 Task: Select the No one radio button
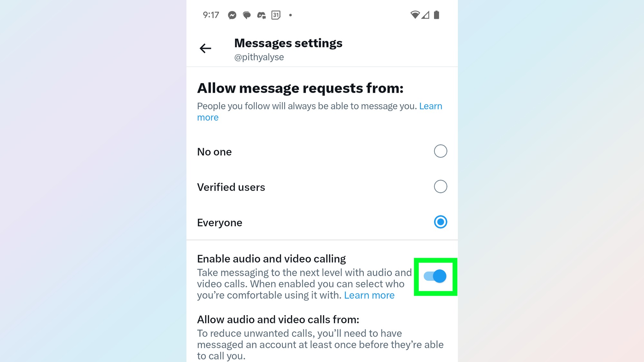pos(440,151)
